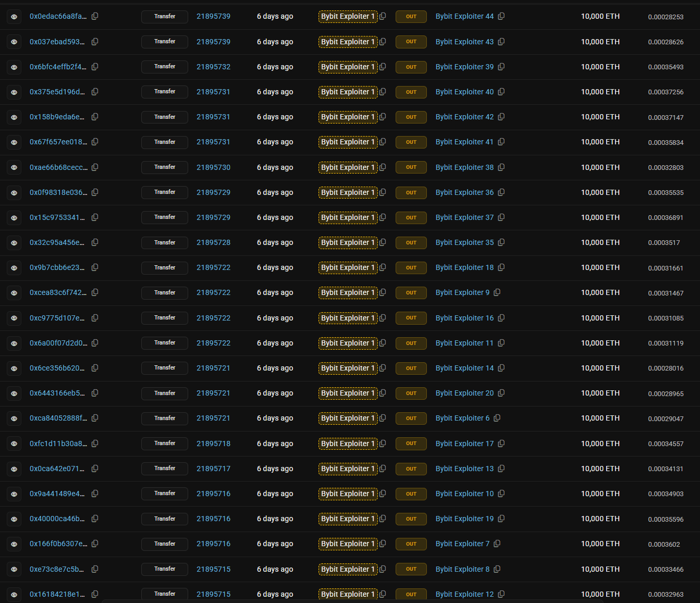Preview transaction 0x0edac66a8fa with eye icon
The image size is (700, 603).
[x=14, y=17]
